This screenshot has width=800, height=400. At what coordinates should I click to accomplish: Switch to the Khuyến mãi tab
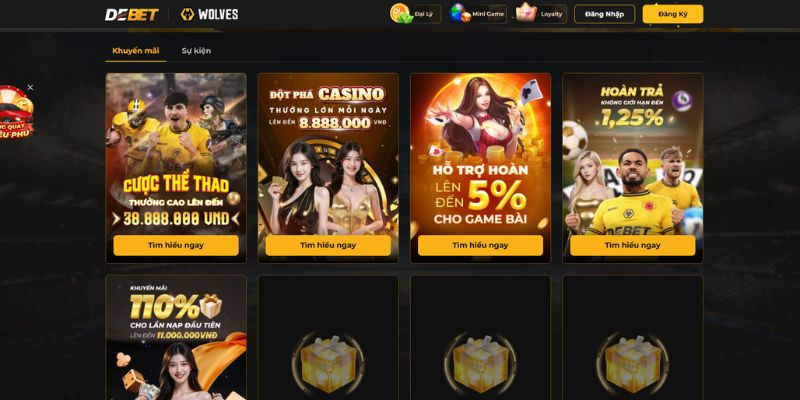(x=136, y=51)
